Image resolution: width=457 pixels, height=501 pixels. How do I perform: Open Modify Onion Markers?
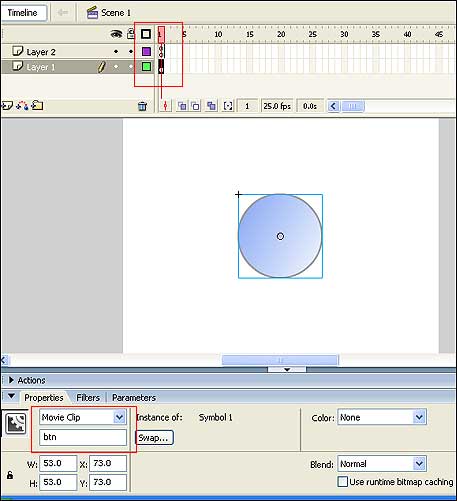228,106
